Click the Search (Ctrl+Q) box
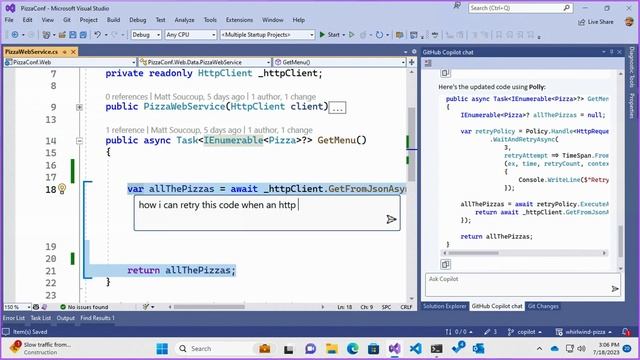 [520, 8]
